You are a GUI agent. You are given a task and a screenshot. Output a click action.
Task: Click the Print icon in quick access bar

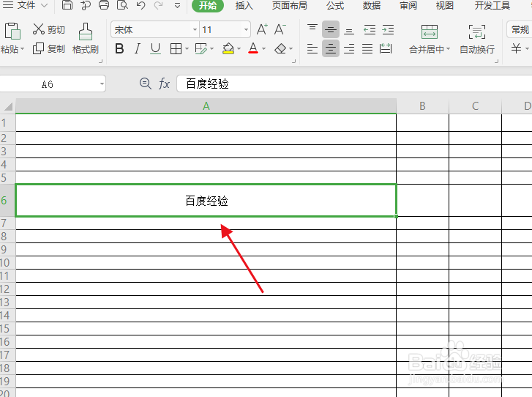click(x=104, y=5)
